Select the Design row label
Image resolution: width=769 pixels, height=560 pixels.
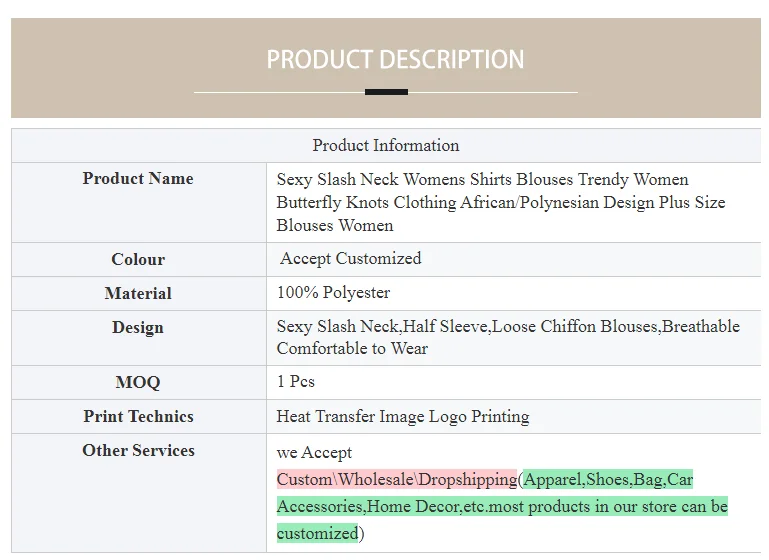[138, 328]
